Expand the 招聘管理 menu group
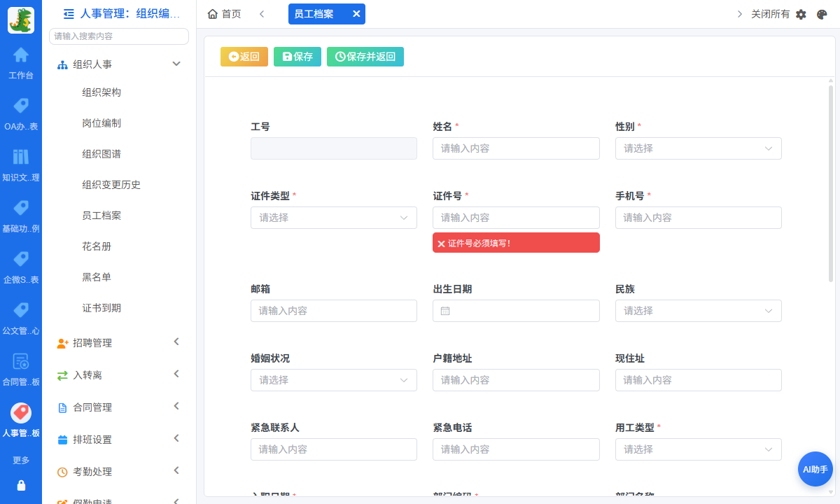The image size is (840, 504). tap(176, 342)
